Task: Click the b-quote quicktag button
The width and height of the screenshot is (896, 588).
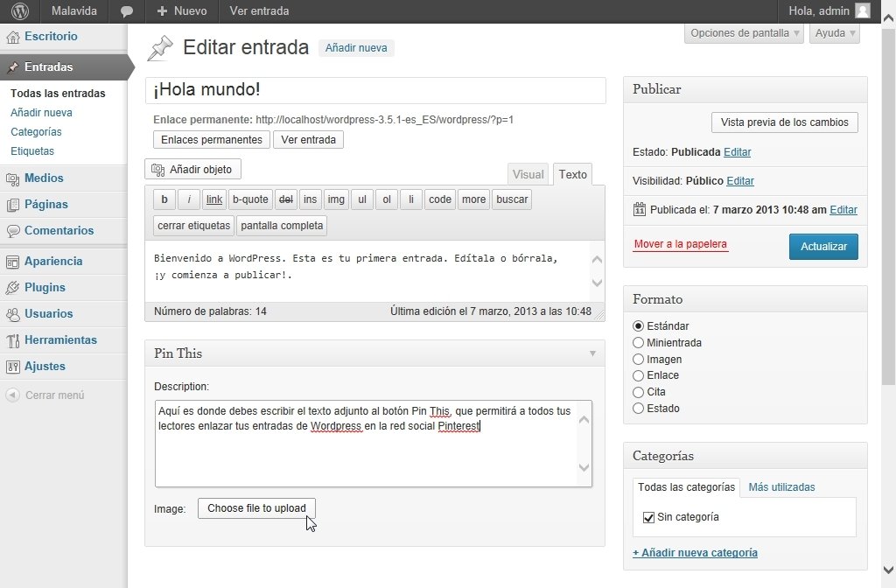Action: tap(250, 199)
